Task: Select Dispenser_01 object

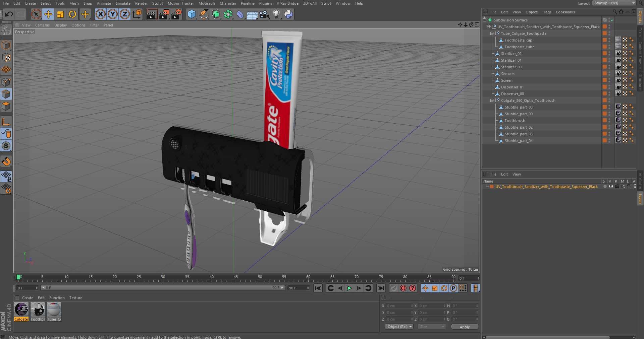Action: 512,87
